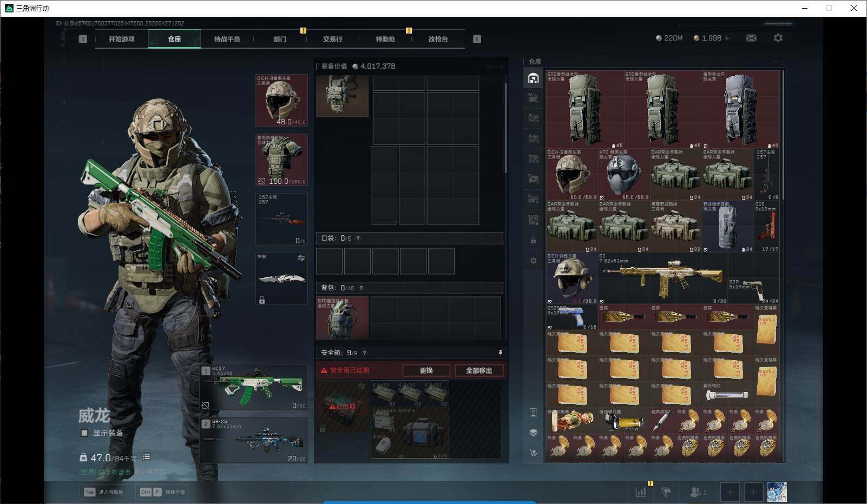The height and width of the screenshot is (504, 867).
Task: Click the padlock icon in the stash sidebar
Action: [533, 240]
